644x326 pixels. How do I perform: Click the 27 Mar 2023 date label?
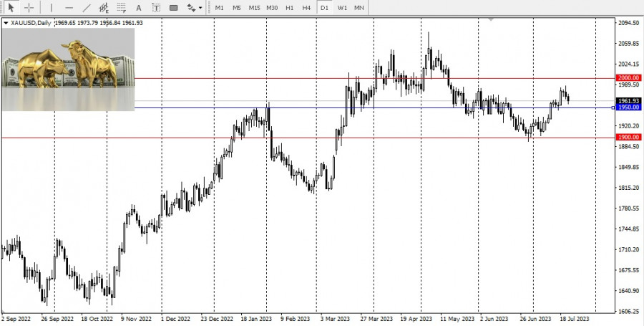[376, 319]
